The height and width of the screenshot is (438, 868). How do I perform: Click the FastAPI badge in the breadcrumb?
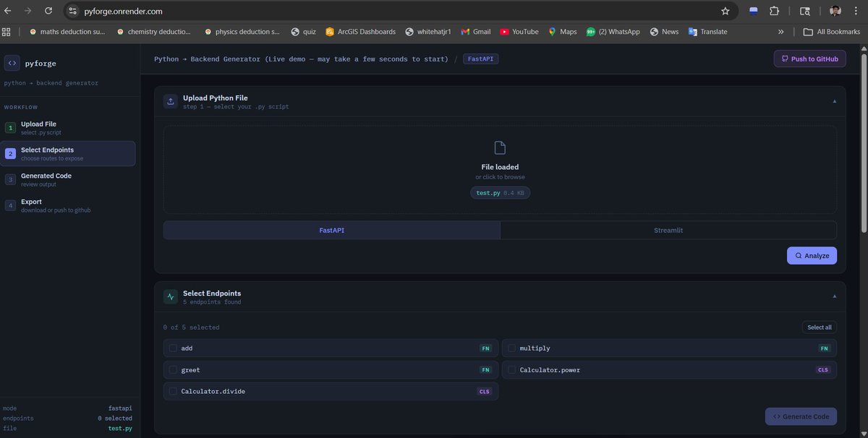pyautogui.click(x=480, y=59)
